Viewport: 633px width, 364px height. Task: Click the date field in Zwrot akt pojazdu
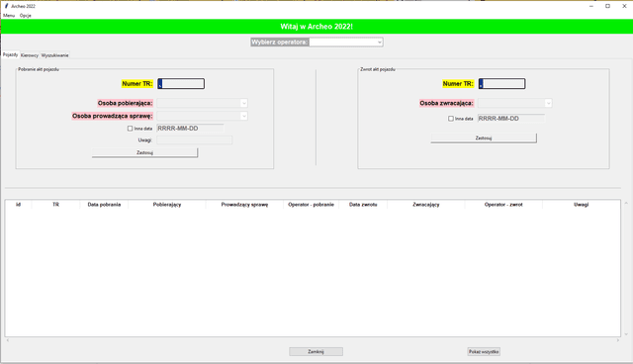(511, 119)
